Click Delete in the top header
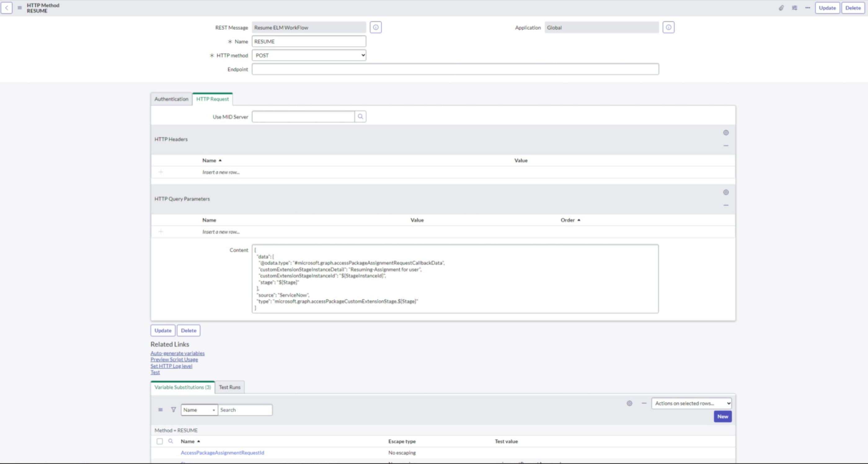The height and width of the screenshot is (464, 868). point(853,8)
